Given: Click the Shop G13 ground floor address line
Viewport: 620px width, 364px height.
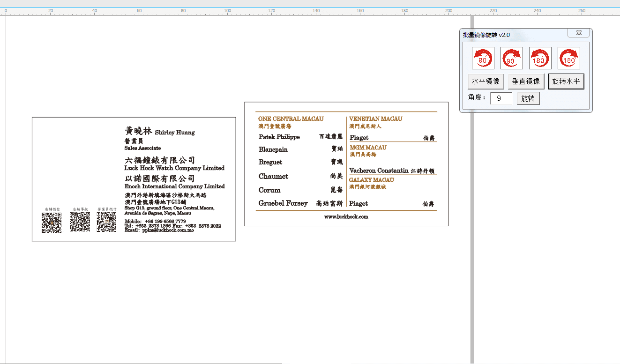Looking at the screenshot, I should (169, 208).
